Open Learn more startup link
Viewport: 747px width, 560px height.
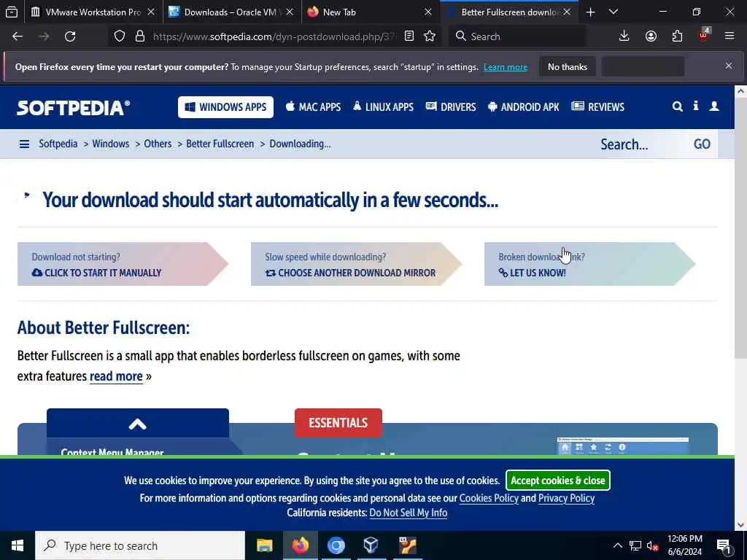click(x=506, y=67)
